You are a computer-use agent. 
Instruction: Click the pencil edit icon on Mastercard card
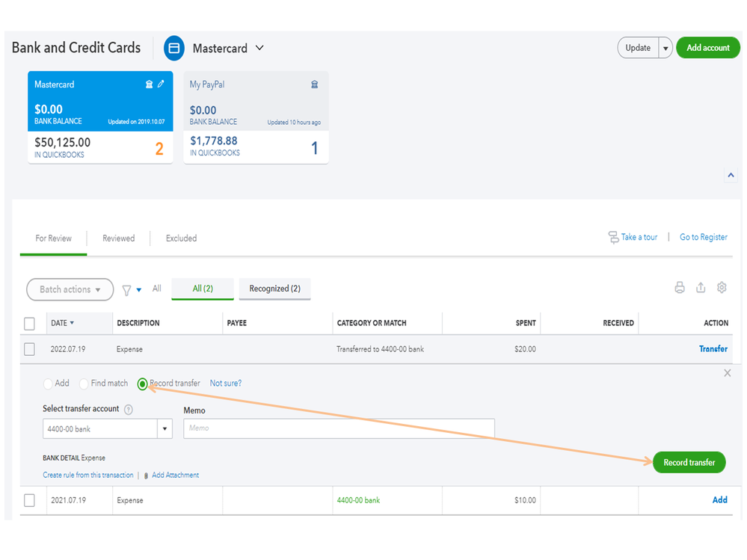(x=161, y=84)
